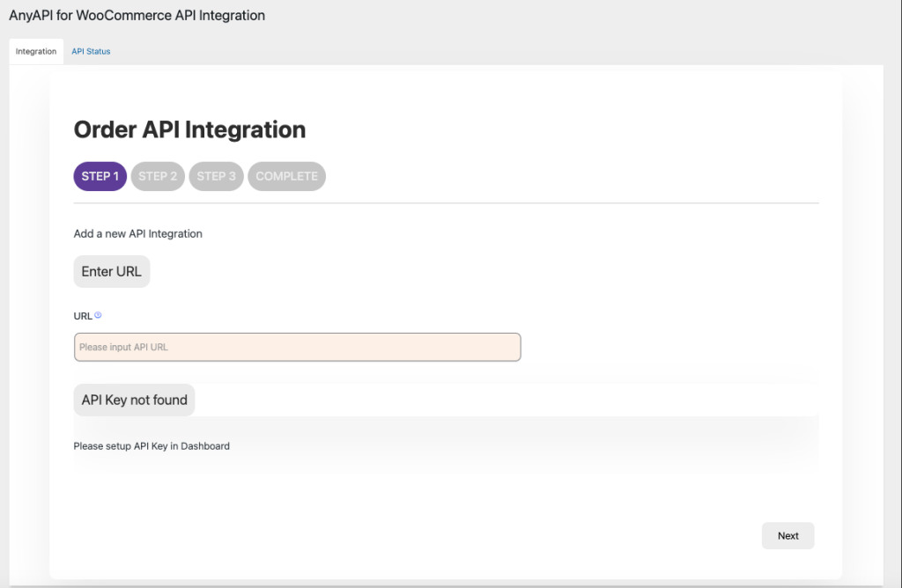Click the Enter URL section header
This screenshot has height=588, width=902.
111,271
